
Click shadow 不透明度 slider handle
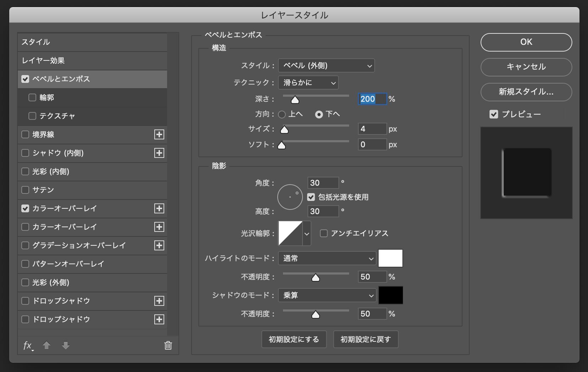[316, 315]
